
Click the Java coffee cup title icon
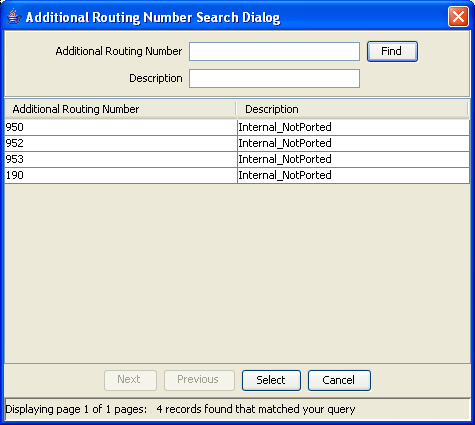point(14,17)
